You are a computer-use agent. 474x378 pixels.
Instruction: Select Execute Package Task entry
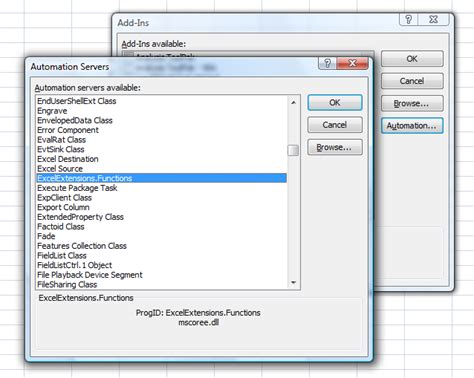[161, 188]
